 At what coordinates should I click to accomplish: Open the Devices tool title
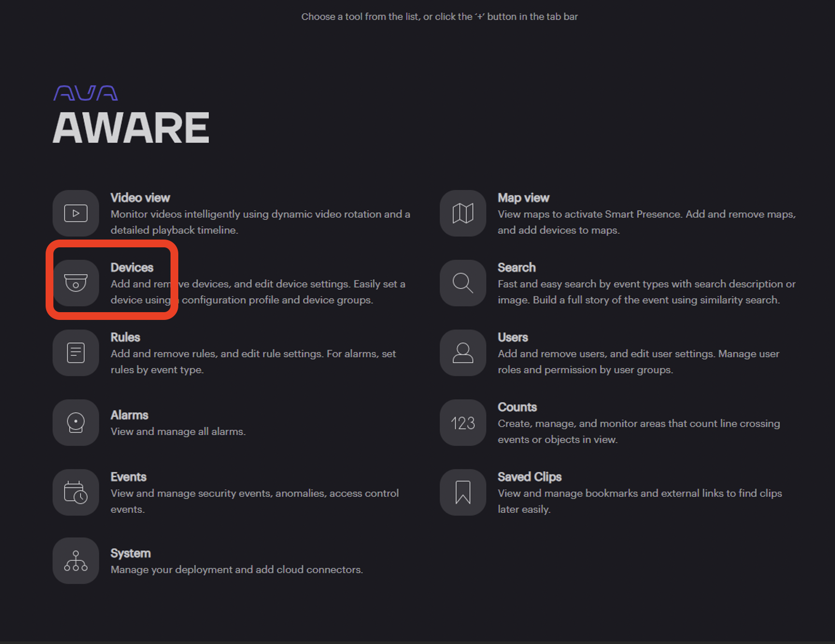(x=132, y=268)
